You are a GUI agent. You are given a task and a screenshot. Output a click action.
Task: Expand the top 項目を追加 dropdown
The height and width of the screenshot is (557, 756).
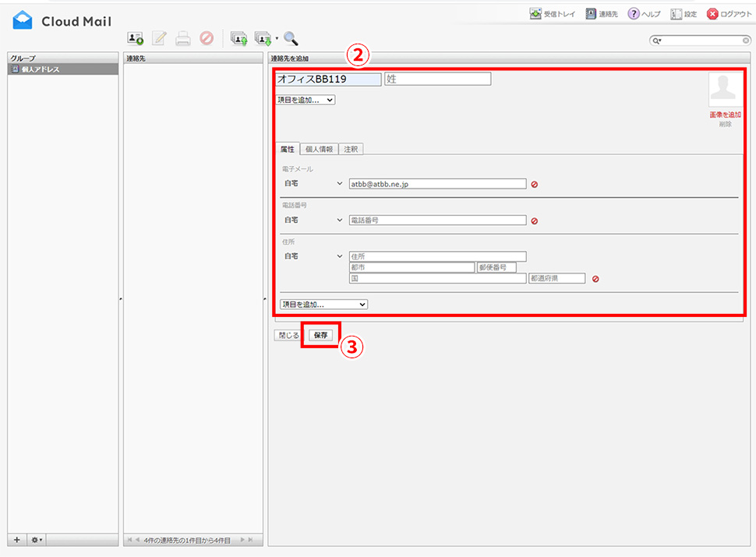[306, 100]
